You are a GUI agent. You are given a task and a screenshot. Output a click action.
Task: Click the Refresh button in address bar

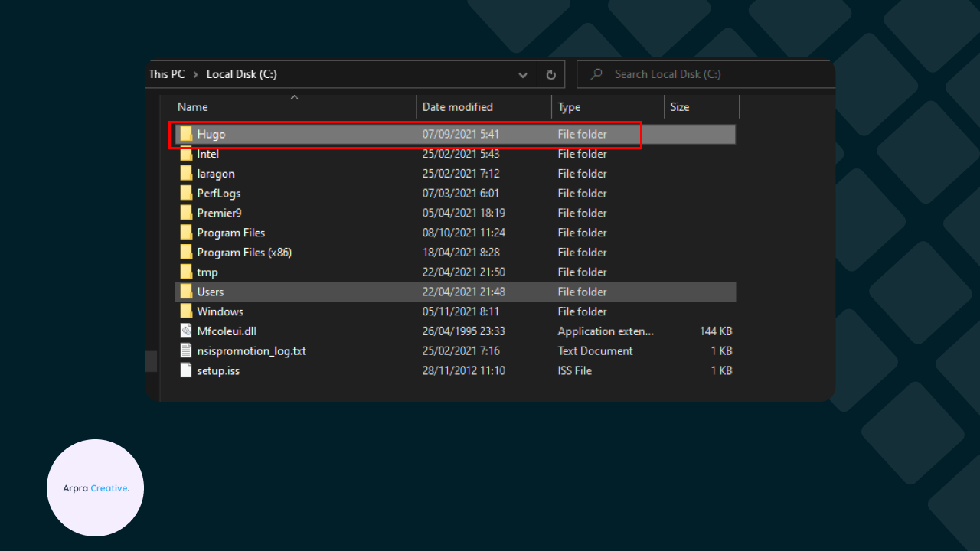550,75
